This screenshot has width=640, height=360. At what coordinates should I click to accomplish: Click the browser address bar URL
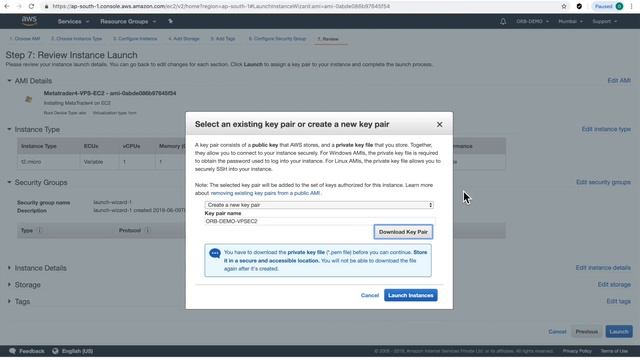click(x=221, y=6)
